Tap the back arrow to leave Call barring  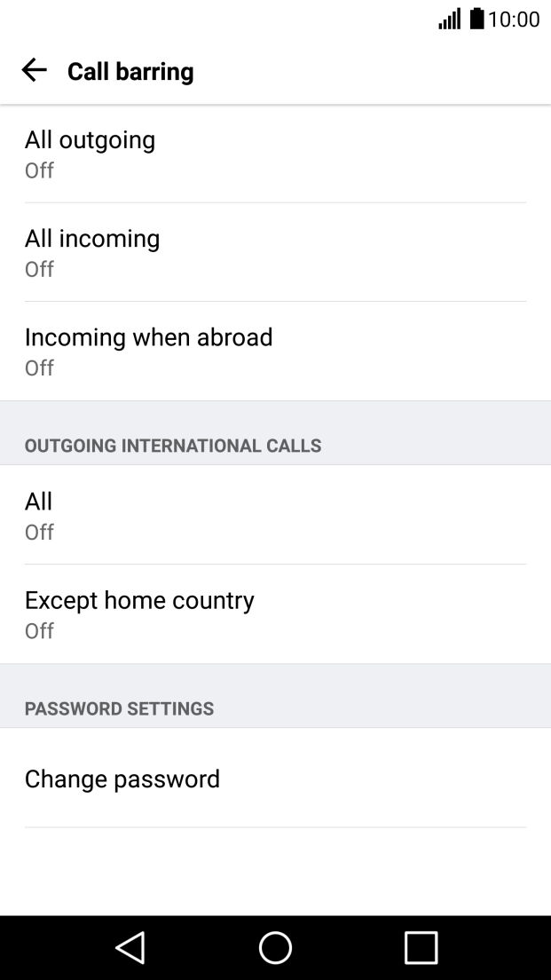point(34,70)
